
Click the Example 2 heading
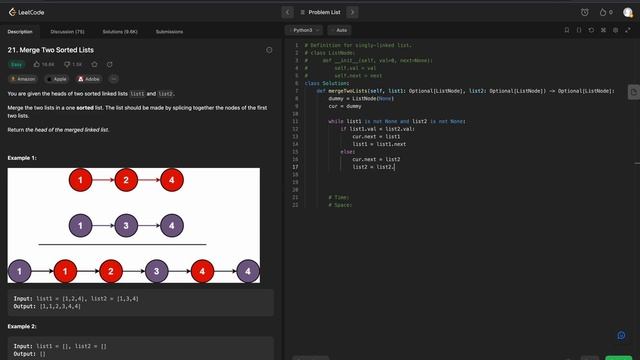click(22, 327)
